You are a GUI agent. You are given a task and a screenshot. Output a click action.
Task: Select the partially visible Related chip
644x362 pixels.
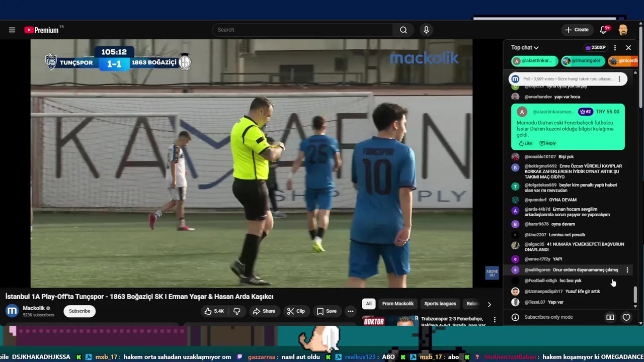point(472,304)
